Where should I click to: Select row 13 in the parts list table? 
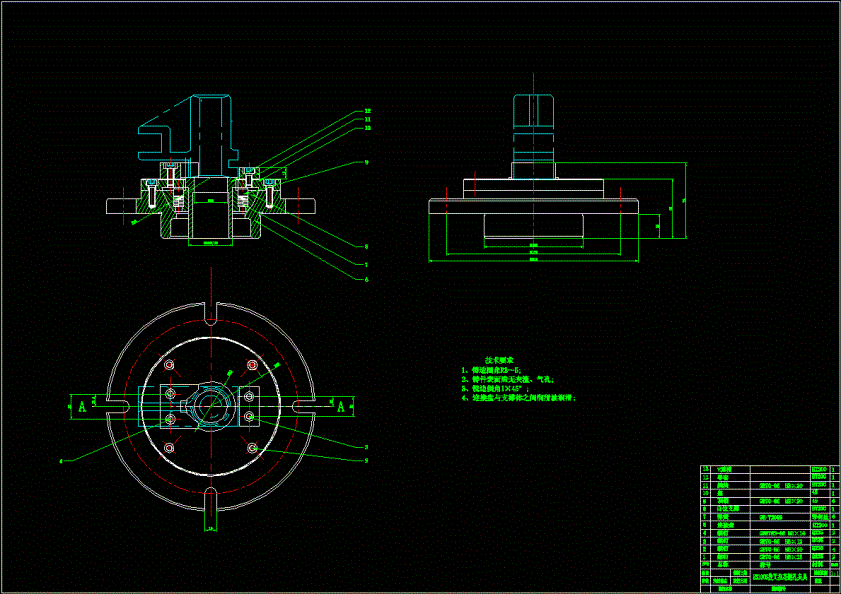(x=770, y=469)
